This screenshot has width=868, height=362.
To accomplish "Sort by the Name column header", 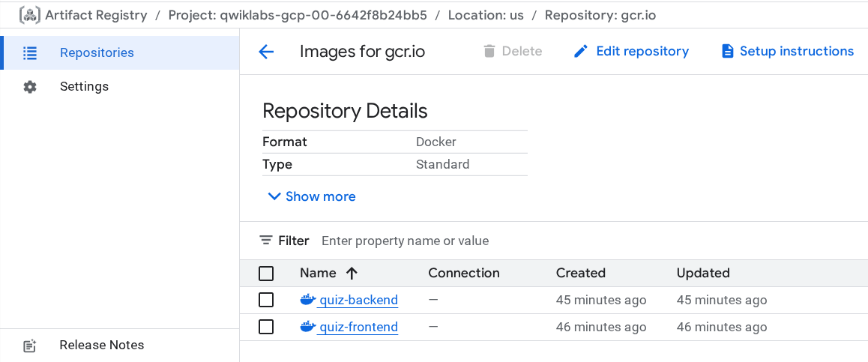I will tap(318, 273).
